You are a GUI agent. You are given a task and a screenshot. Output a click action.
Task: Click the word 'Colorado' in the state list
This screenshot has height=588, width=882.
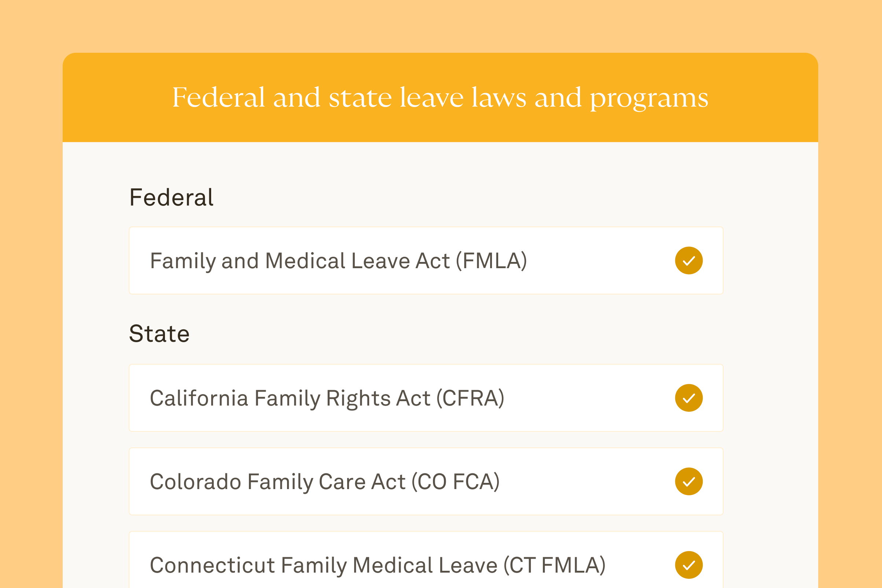coord(195,482)
